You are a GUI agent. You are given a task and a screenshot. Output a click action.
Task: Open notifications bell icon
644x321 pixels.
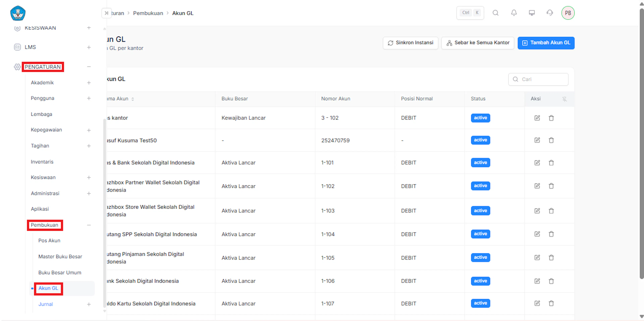(514, 13)
